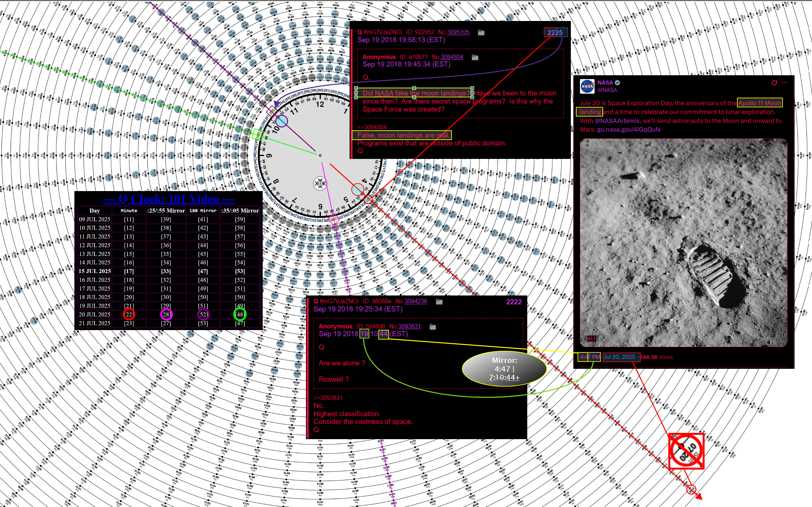Click the ':35/:05 Mirror' column header
This screenshot has height=507, width=812.
[240, 211]
